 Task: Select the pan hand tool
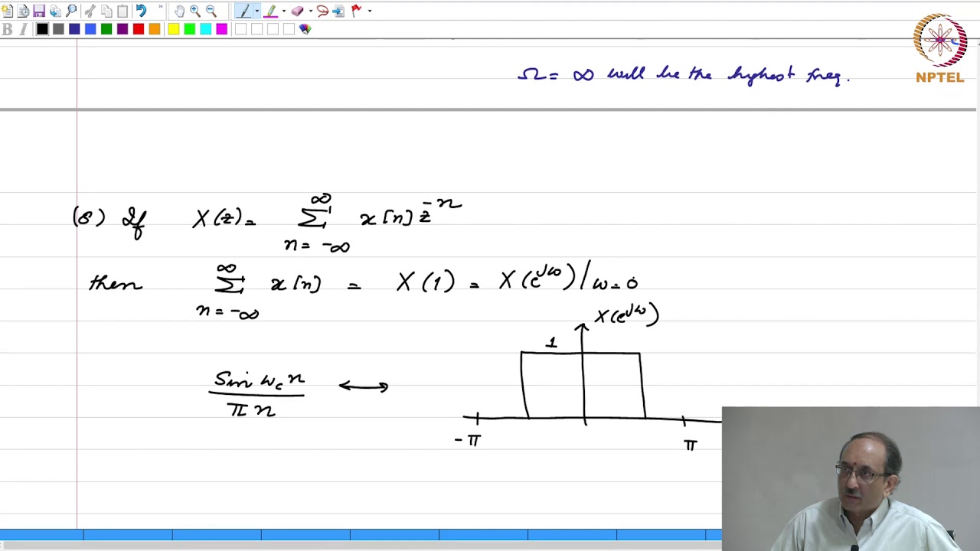point(179,11)
